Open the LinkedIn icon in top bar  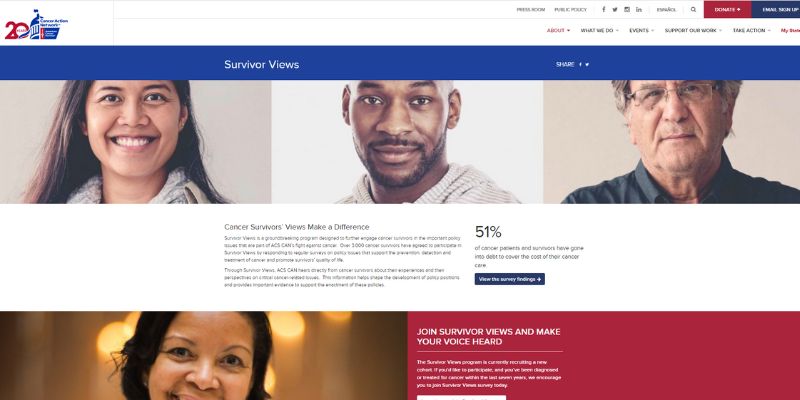639,9
